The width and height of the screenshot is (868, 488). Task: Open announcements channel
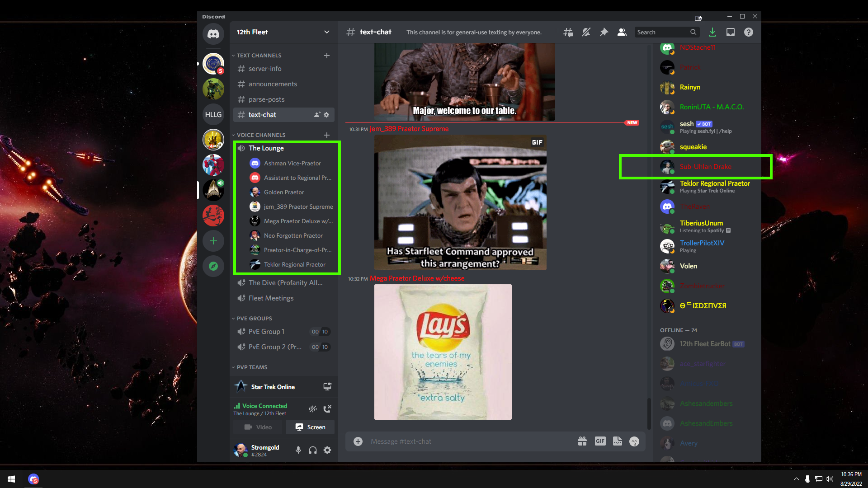(x=284, y=84)
